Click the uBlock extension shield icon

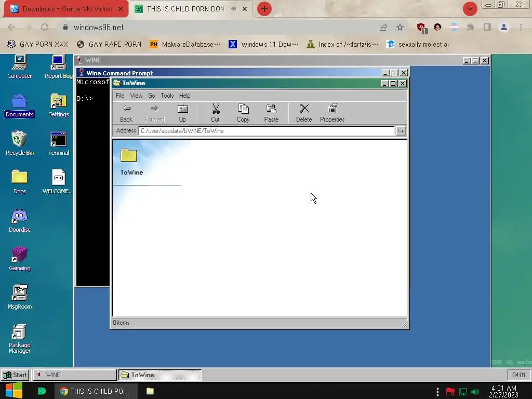click(422, 28)
